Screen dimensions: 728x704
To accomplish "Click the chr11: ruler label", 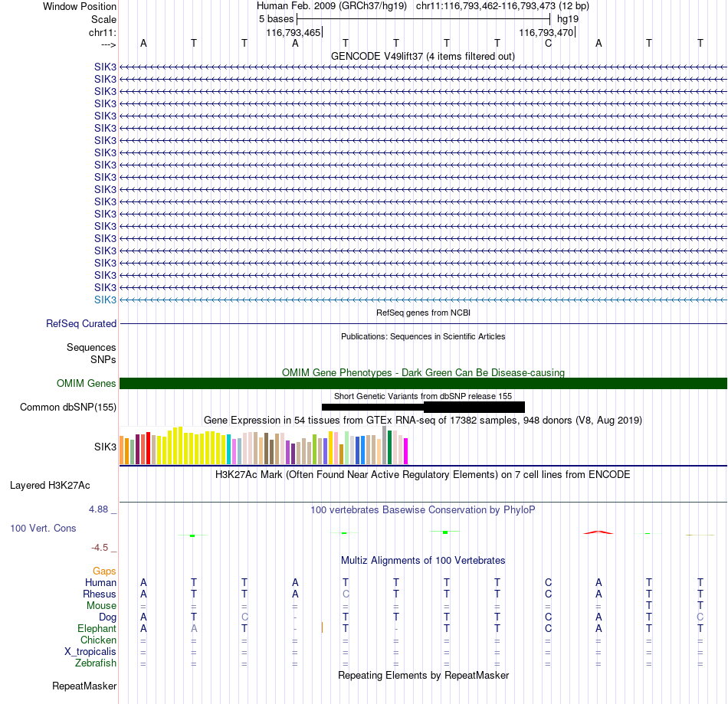I will pos(102,32).
